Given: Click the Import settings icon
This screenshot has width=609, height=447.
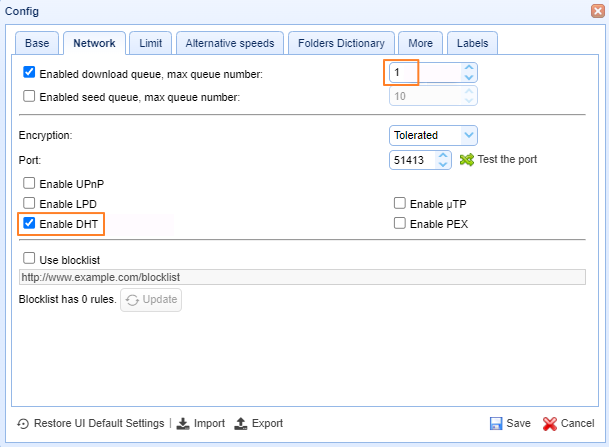Looking at the screenshot, I should (x=183, y=423).
